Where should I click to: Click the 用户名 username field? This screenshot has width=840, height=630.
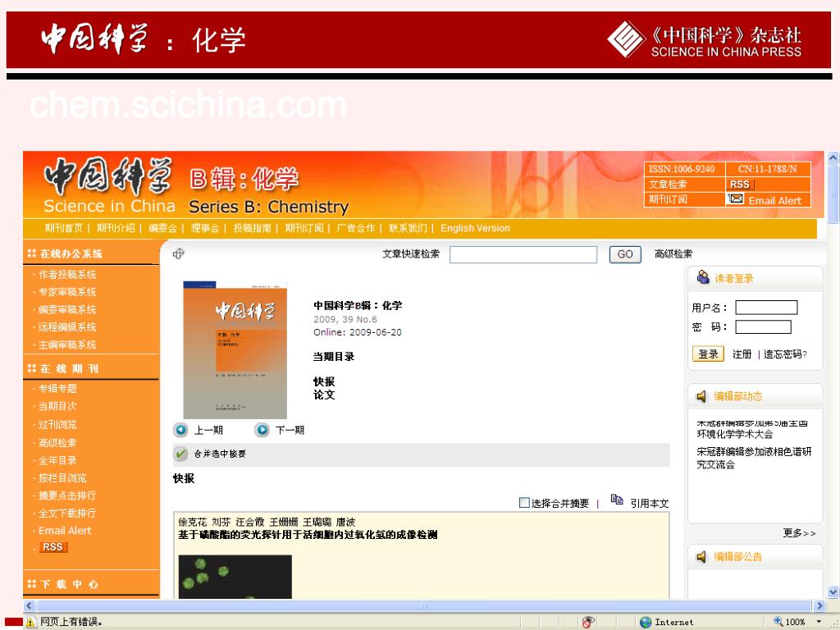(766, 308)
